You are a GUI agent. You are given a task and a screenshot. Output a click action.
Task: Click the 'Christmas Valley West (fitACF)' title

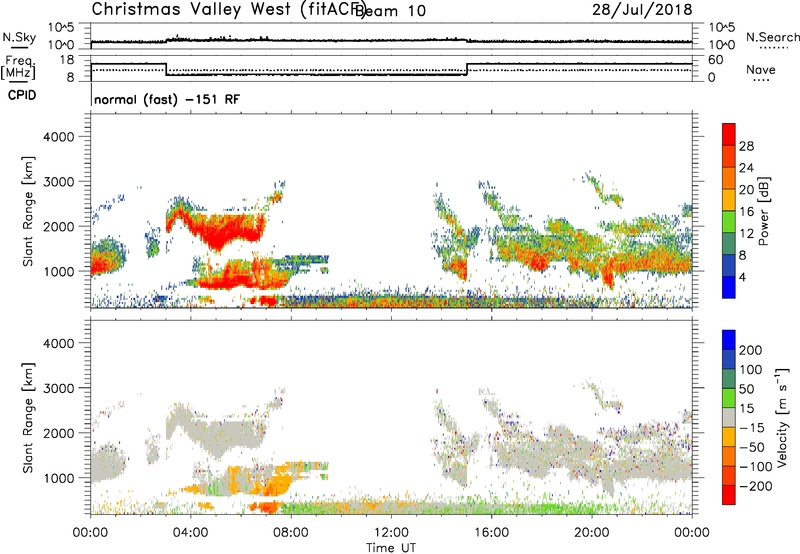229,9
